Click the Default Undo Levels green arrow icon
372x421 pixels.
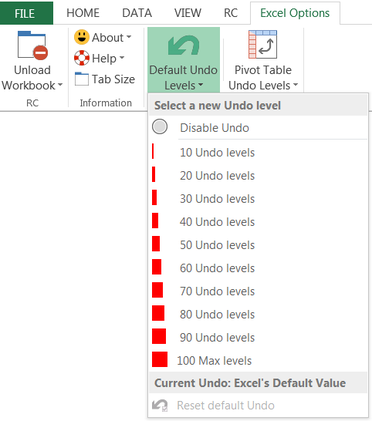pyautogui.click(x=184, y=45)
